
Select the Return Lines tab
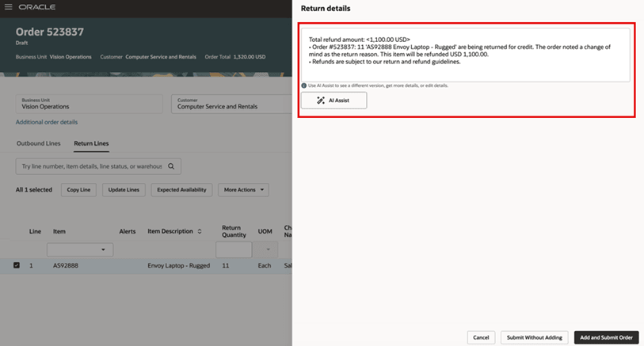pyautogui.click(x=91, y=143)
